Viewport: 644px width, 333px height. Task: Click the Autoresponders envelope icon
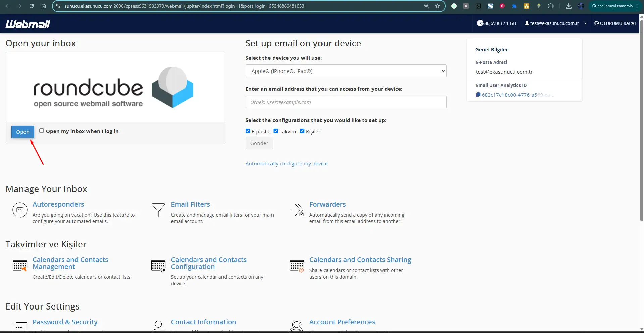tap(20, 210)
